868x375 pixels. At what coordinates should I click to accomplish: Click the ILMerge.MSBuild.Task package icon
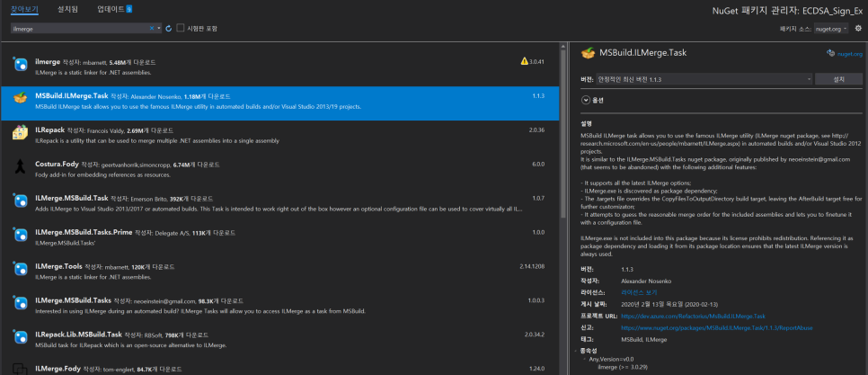[21, 201]
